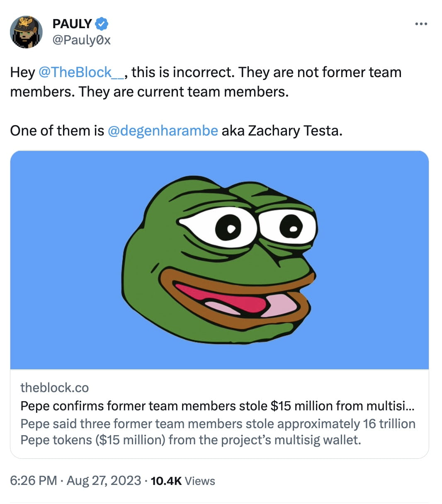Open PAULY's profile avatar
The image size is (442, 504).
click(26, 32)
